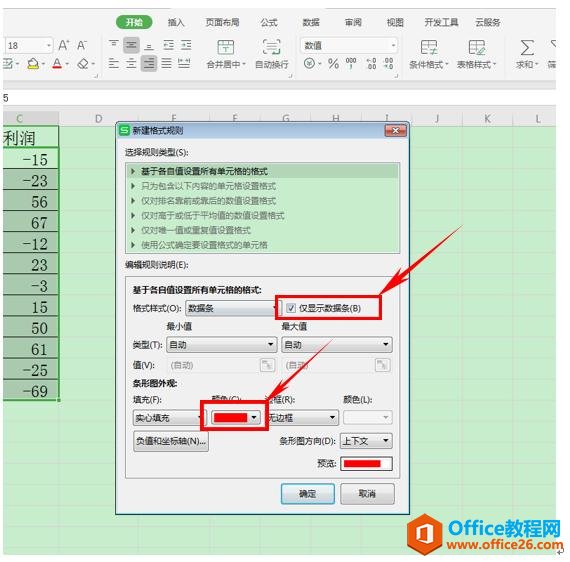Open the 数值 number format dropdown

click(x=393, y=45)
